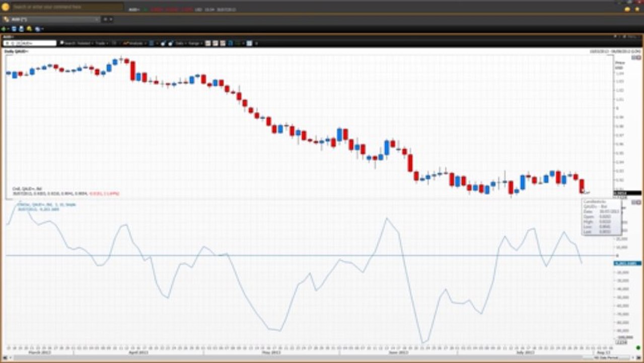Click the CCI indicator legend label
The image size is (644, 363).
tap(47, 205)
